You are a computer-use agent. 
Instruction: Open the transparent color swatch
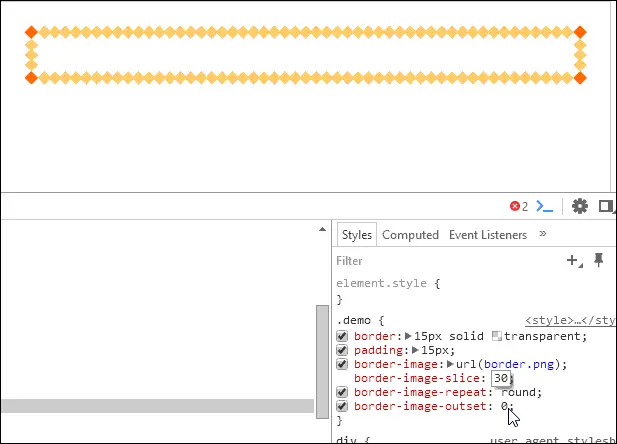[x=497, y=336]
